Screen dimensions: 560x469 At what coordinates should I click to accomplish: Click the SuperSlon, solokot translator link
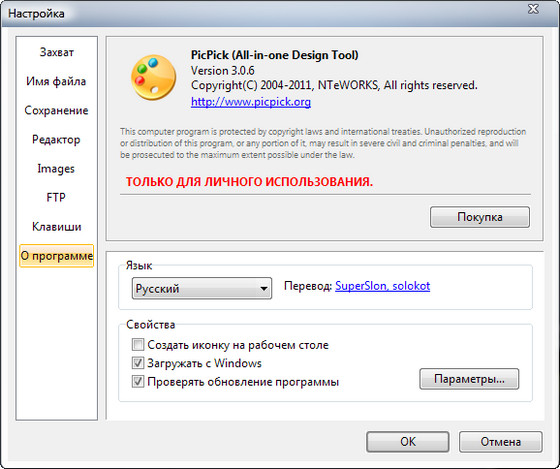point(382,286)
